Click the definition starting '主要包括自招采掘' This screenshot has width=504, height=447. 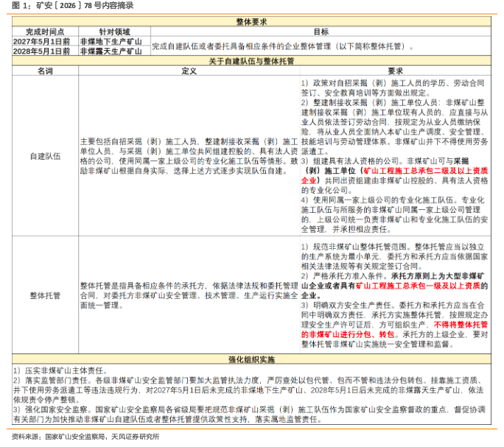189,156
